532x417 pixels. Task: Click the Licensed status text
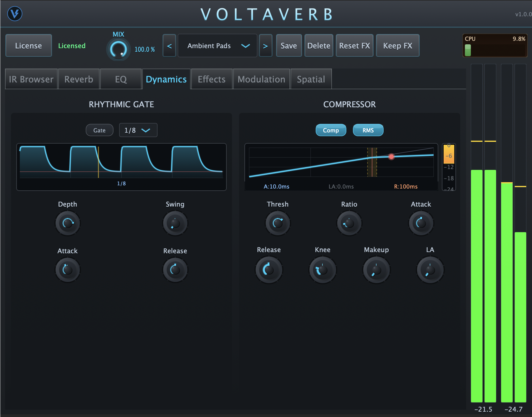click(x=72, y=46)
